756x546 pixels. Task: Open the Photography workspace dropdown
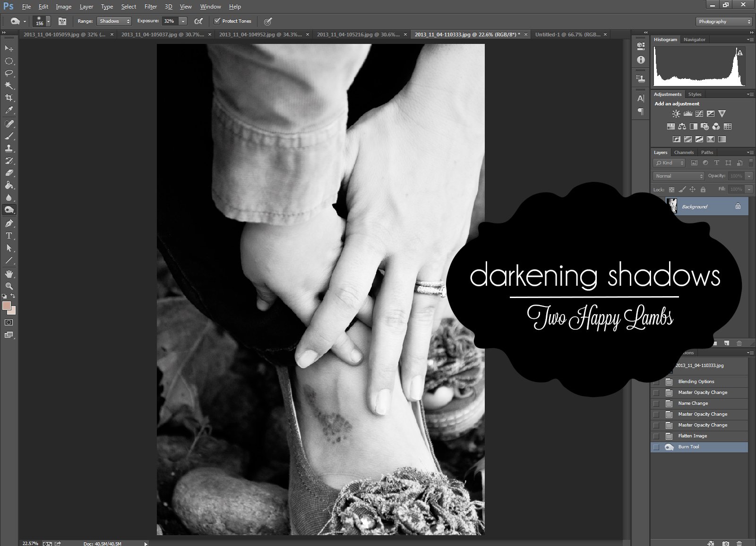tap(723, 22)
